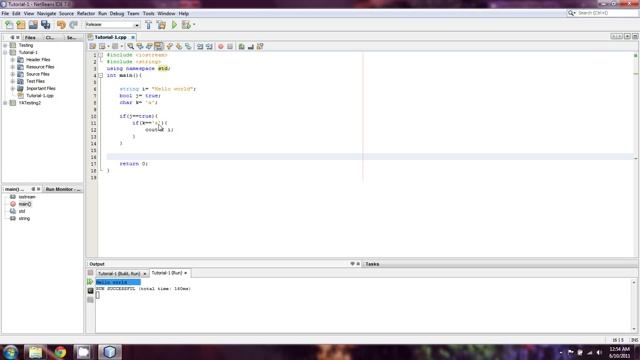Click the Clean and Build Project icon

tap(162, 25)
